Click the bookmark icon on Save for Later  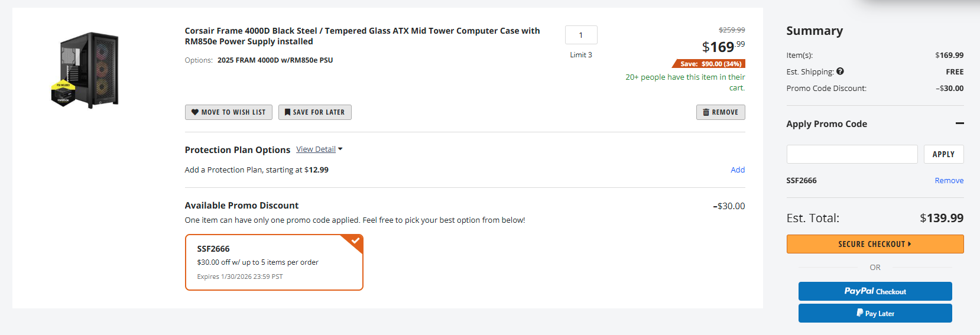pyautogui.click(x=287, y=112)
